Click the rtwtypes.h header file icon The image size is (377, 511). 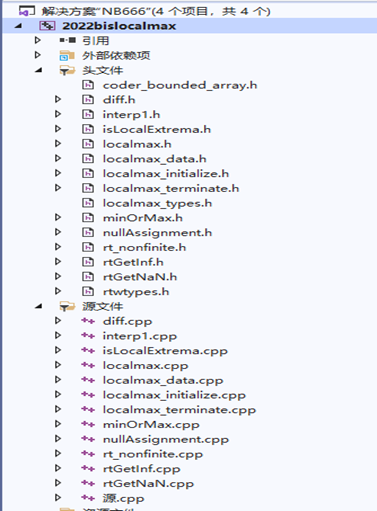point(88,292)
